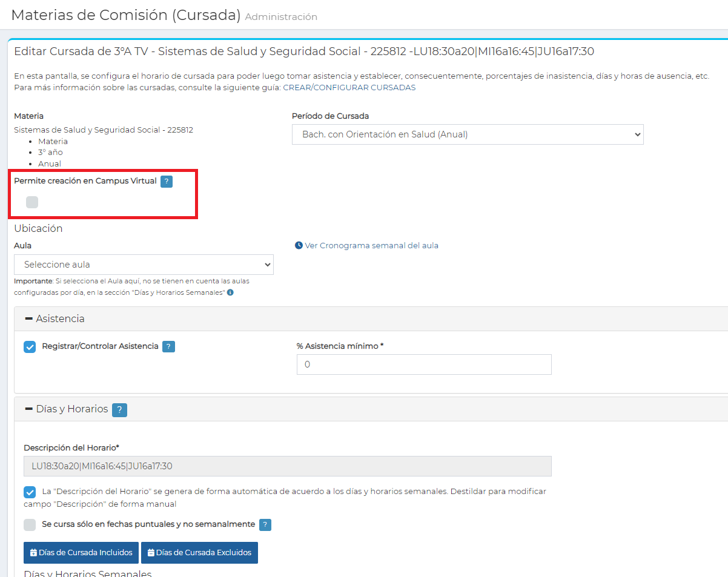Uncheck automatic Descripción del Horario checkbox

tap(30, 492)
